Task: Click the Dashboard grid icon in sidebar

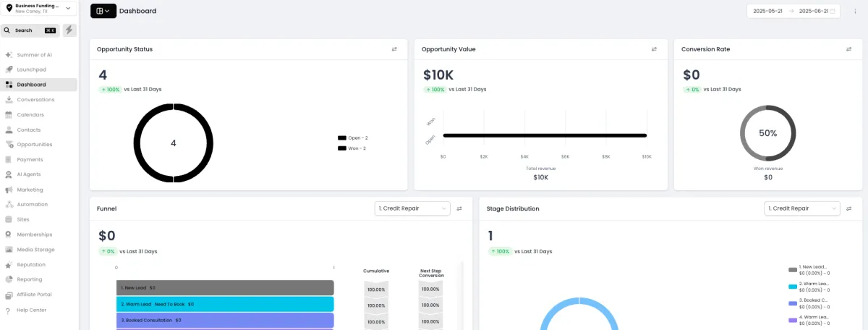Action: (x=9, y=85)
